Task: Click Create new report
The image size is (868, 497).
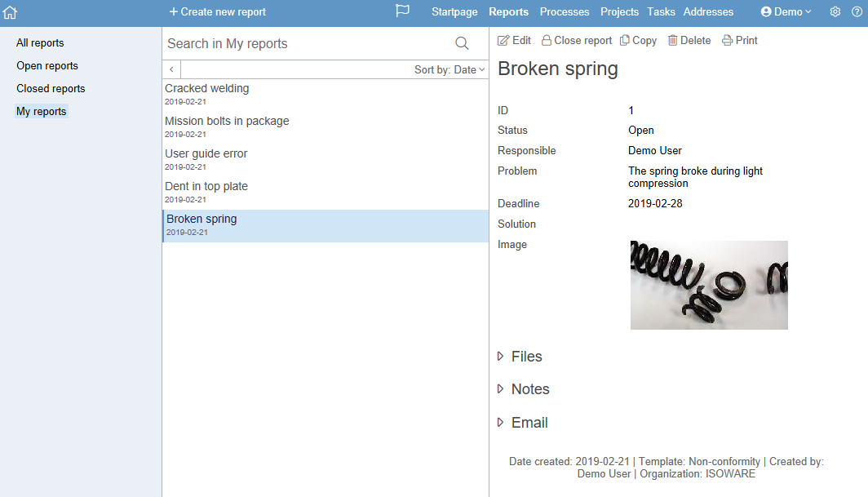Action: 218,11
